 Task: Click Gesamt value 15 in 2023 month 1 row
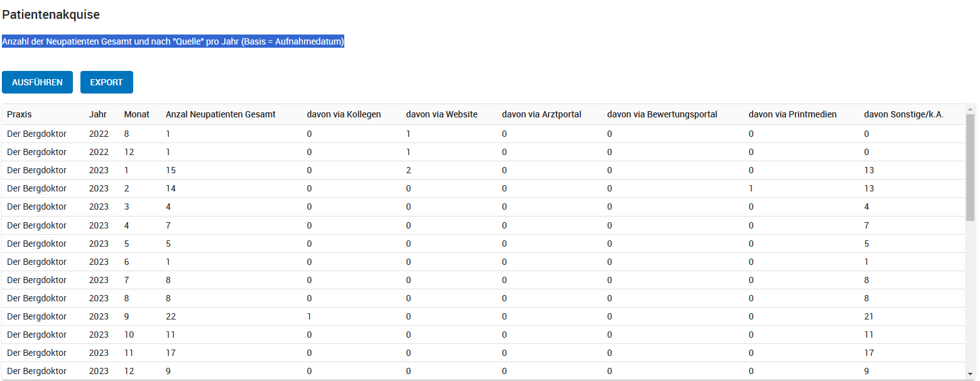(171, 170)
